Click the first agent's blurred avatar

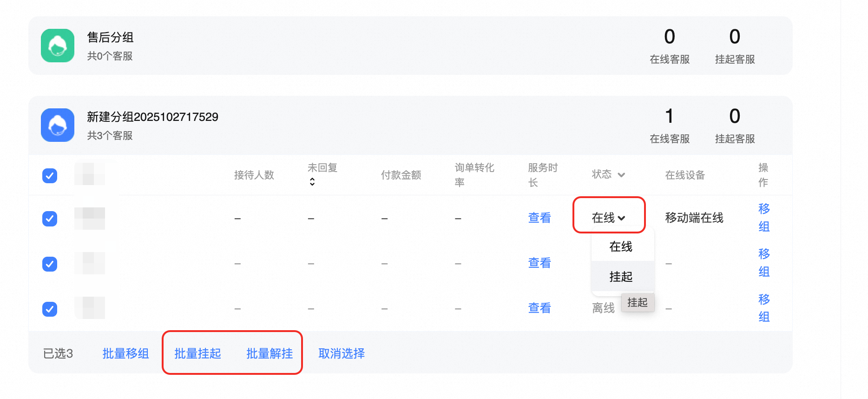click(90, 219)
